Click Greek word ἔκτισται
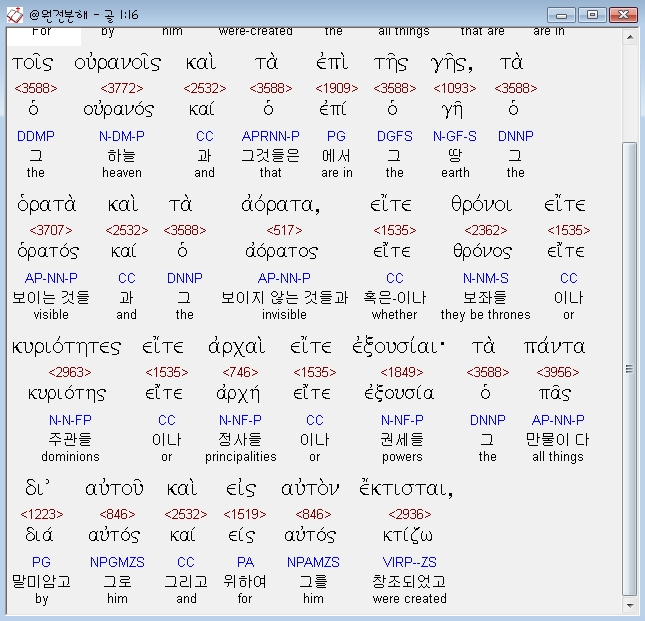Screen dimensions: 645x621 tap(406, 489)
